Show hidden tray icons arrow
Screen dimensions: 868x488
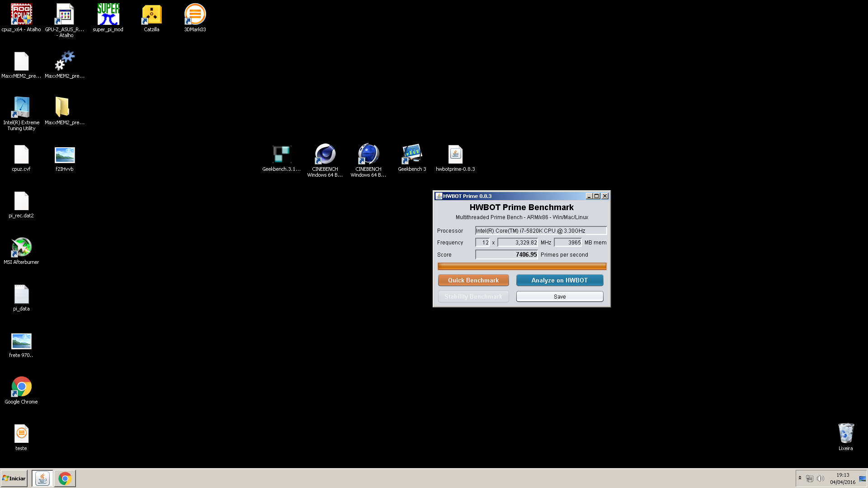click(800, 478)
